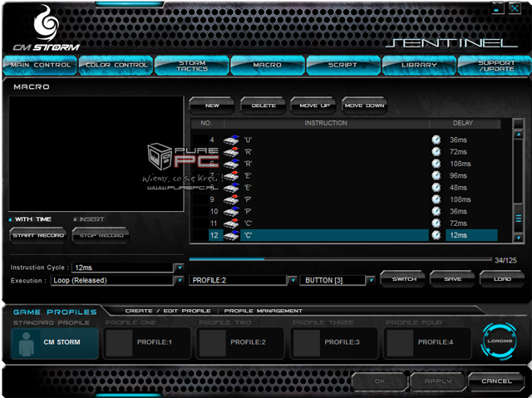This screenshot has height=398, width=532.
Task: Open the Support/Update tab
Action: coord(495,65)
